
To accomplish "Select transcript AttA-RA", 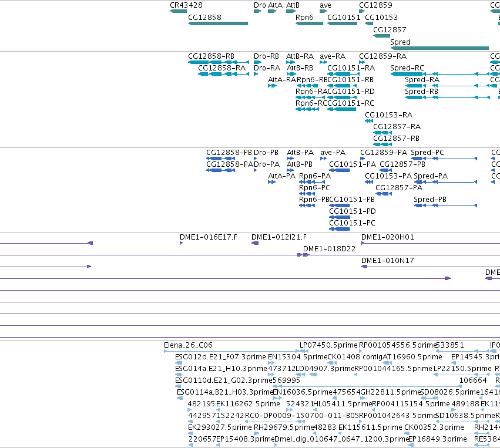I will tap(272, 86).
